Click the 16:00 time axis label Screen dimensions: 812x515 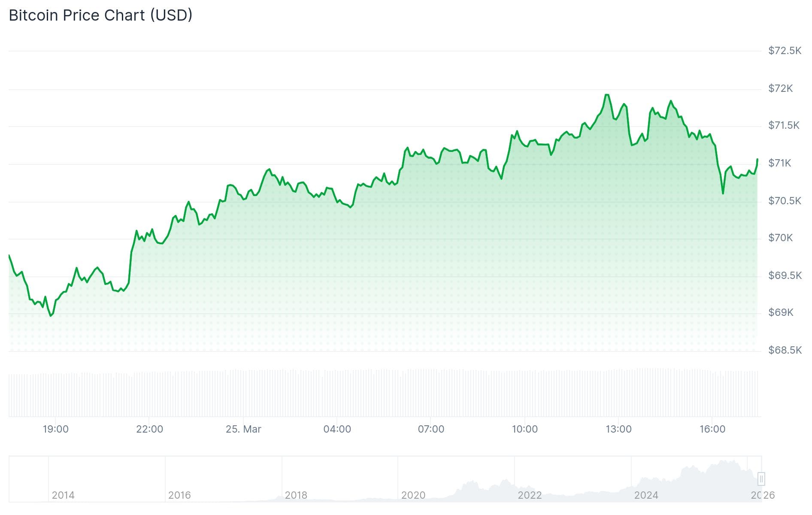[712, 429]
